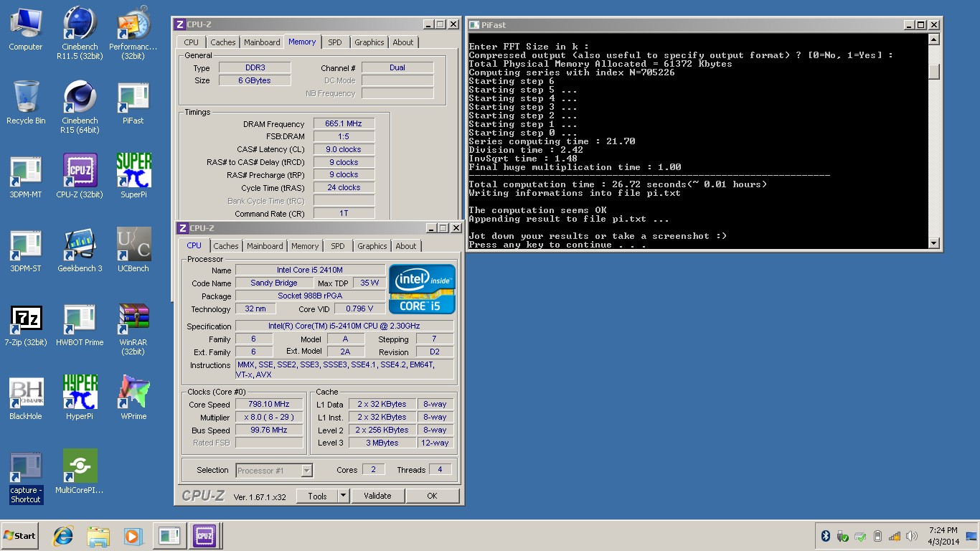Click the Validate button
Screen dimensions: 980x551
point(377,496)
